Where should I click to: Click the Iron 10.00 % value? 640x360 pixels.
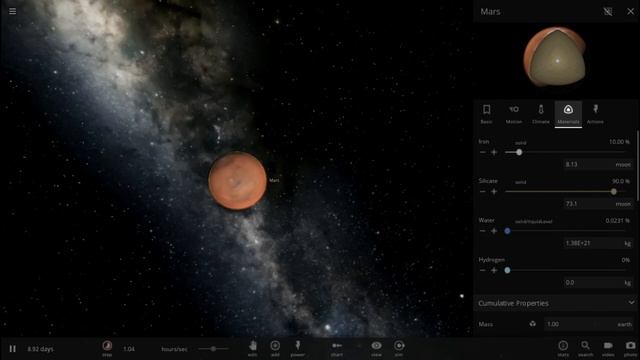click(619, 142)
